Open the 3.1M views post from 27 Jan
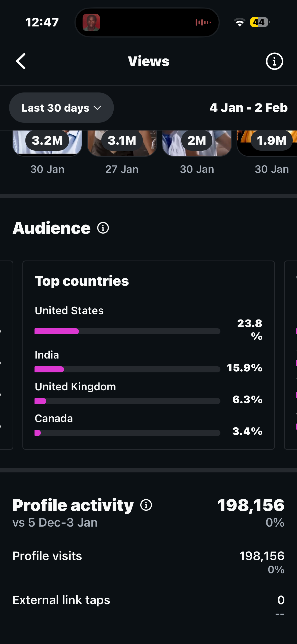Screen dimensions: 297x644 tap(122, 143)
